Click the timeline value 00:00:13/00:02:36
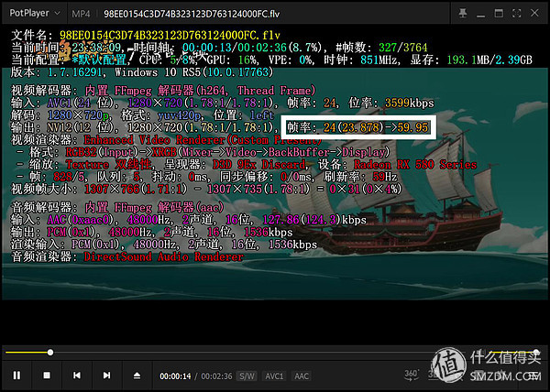 (x=235, y=48)
